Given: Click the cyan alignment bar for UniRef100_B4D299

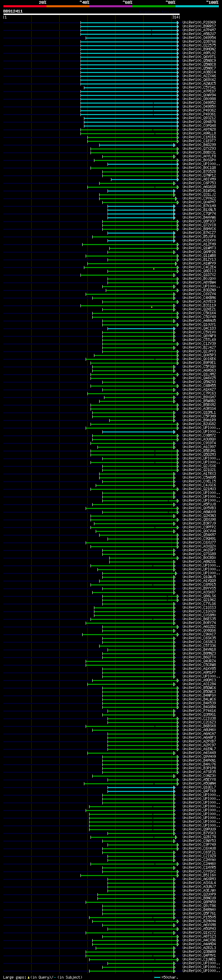Looking at the screenshot, I should (x=137, y=145).
